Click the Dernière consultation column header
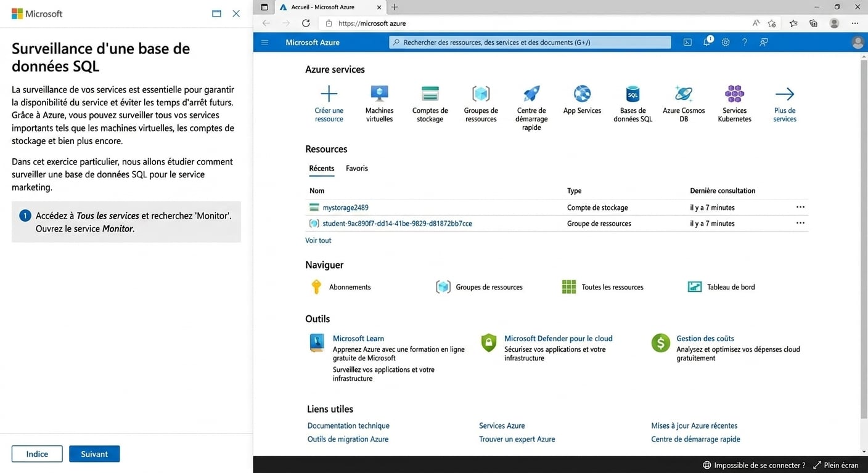868x473 pixels. pos(723,191)
